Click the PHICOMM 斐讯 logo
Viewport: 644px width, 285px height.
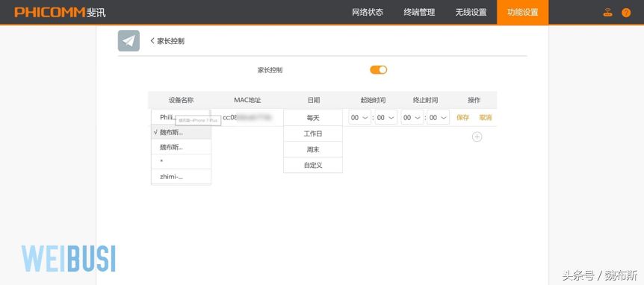click(x=60, y=12)
